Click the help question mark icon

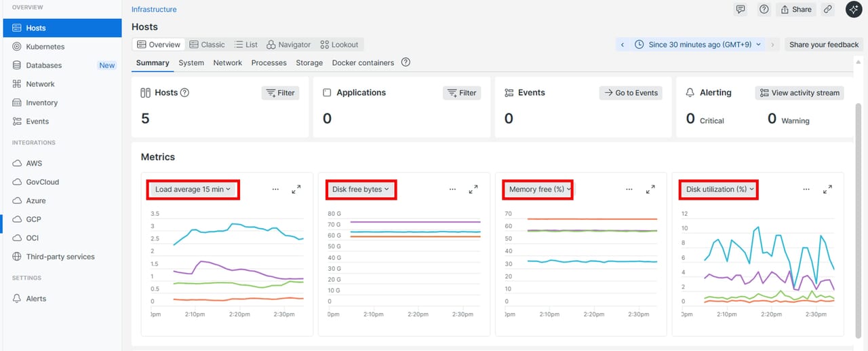click(764, 10)
